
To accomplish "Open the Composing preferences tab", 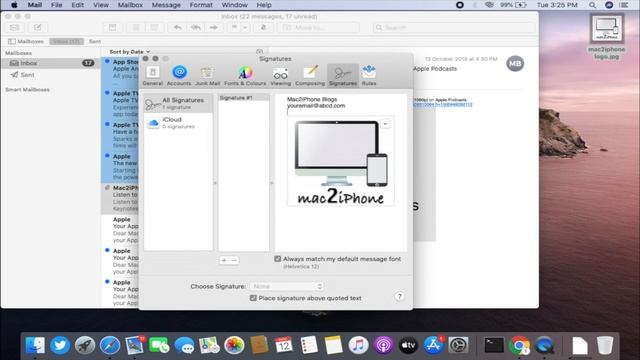I will click(310, 76).
